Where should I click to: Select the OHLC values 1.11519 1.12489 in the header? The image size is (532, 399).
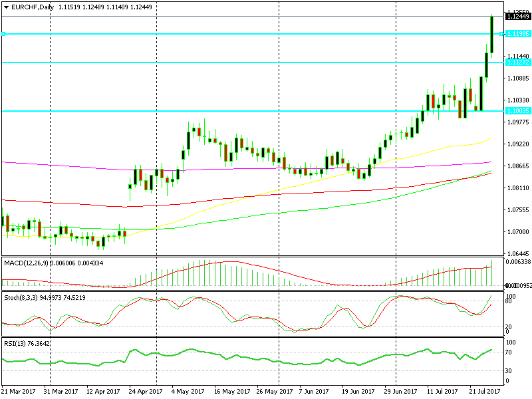[81, 7]
